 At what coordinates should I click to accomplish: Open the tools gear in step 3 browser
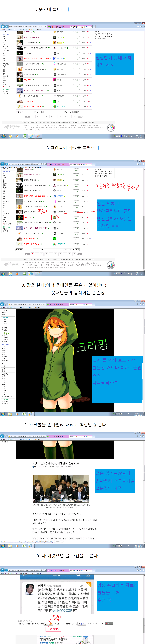point(144,304)
